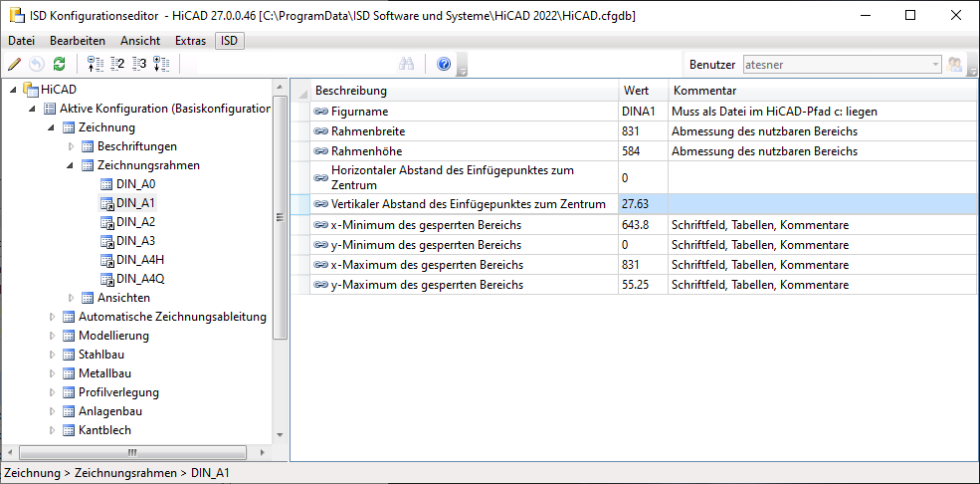This screenshot has height=484, width=980.
Task: Open the Ansicht menu
Action: click(140, 41)
